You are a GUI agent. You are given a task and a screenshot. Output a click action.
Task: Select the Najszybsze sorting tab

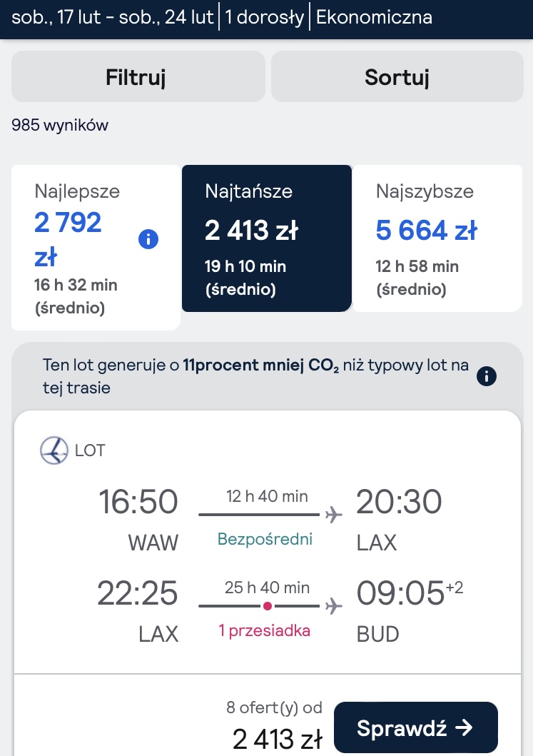(x=437, y=238)
